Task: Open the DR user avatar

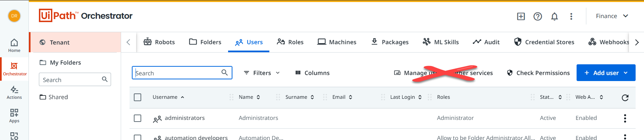Action: pyautogui.click(x=14, y=16)
